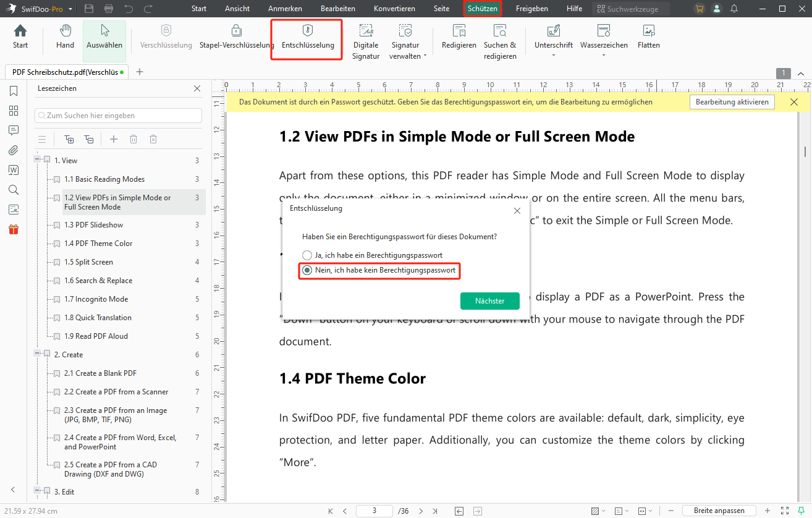Click the Entschlüsselung tool
Image resolution: width=812 pixels, height=518 pixels.
[x=308, y=36]
